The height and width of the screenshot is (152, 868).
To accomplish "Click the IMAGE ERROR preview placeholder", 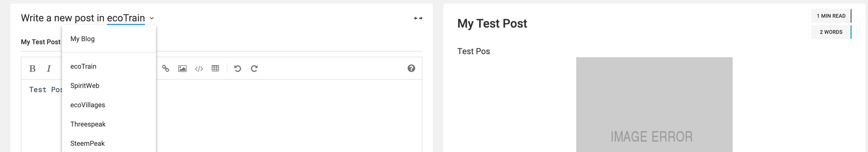I will point(654,105).
